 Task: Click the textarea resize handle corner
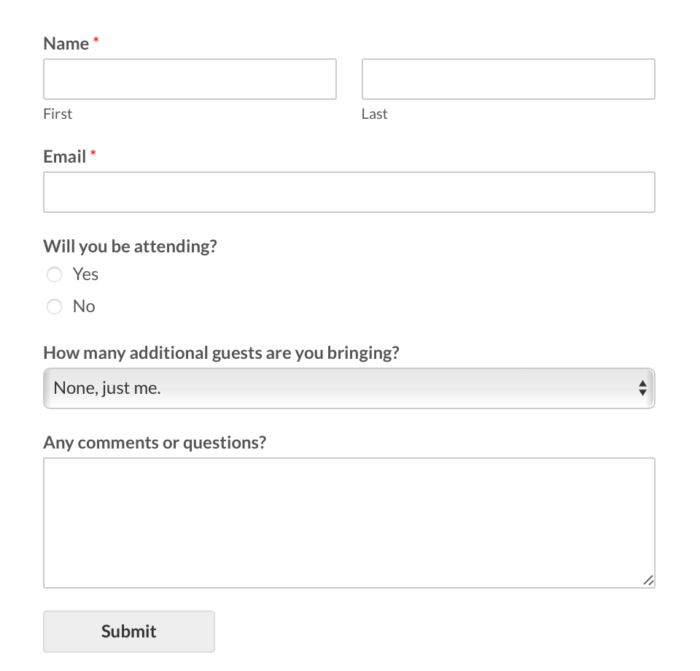[649, 581]
